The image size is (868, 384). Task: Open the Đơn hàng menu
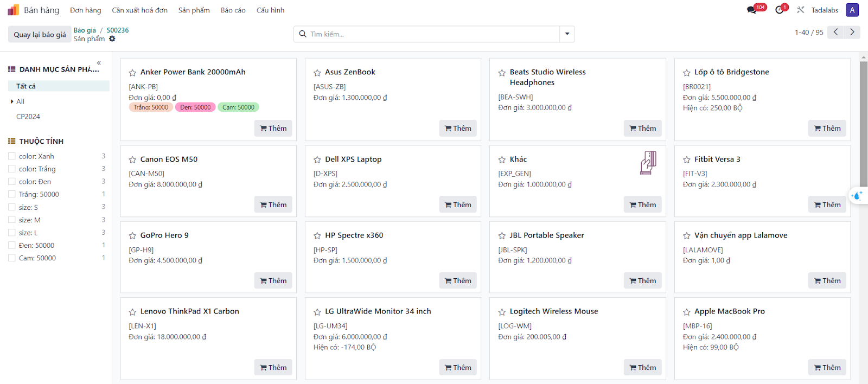click(x=86, y=10)
